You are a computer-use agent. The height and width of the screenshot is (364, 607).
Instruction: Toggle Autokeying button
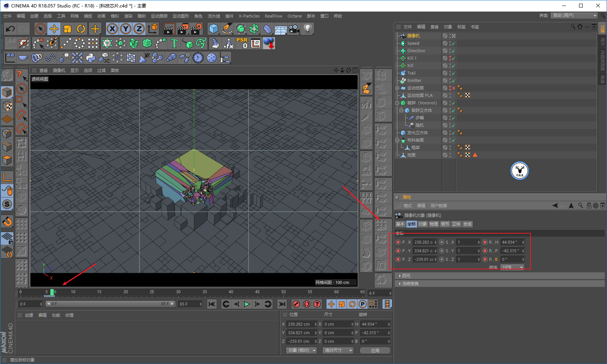307,304
